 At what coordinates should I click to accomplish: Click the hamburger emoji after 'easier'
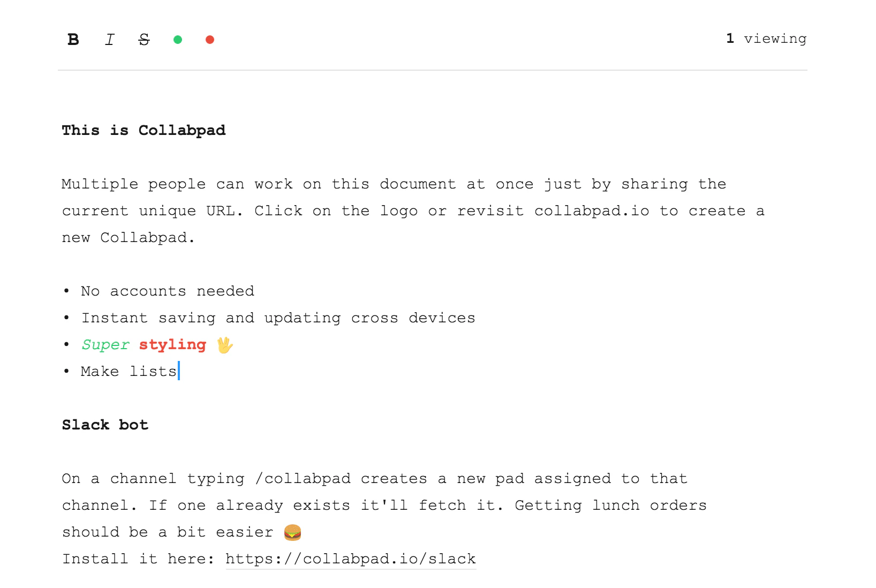292,532
